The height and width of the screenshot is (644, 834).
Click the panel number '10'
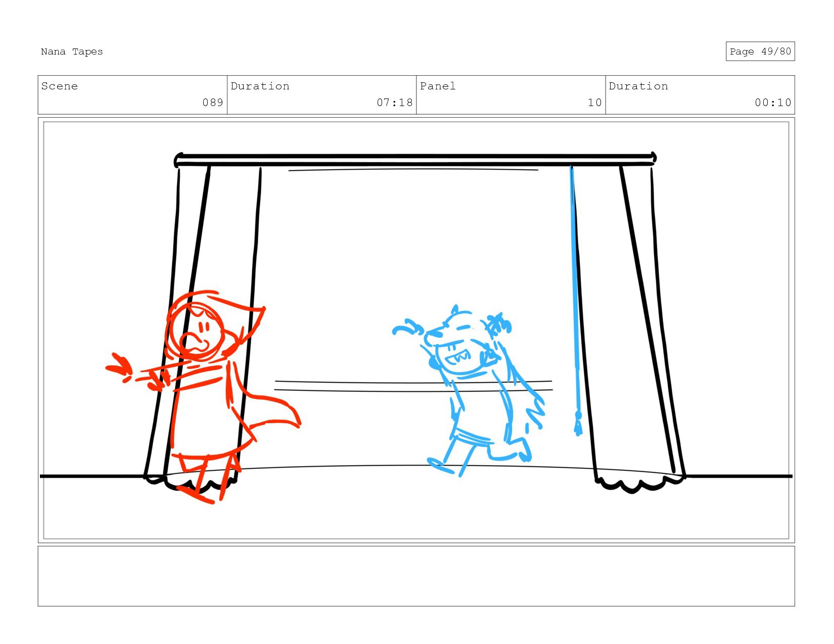(595, 103)
